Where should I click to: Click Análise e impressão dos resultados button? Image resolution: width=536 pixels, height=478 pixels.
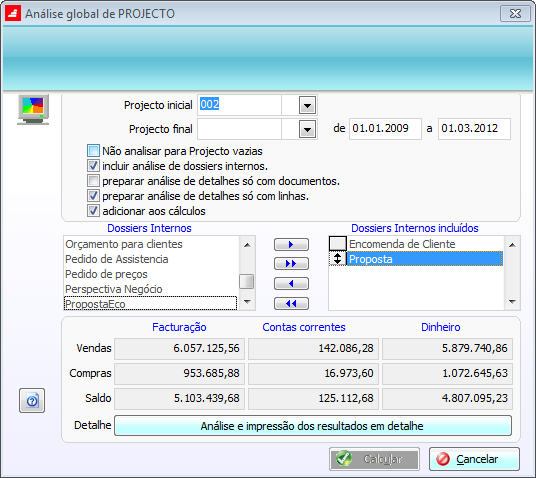point(313,426)
